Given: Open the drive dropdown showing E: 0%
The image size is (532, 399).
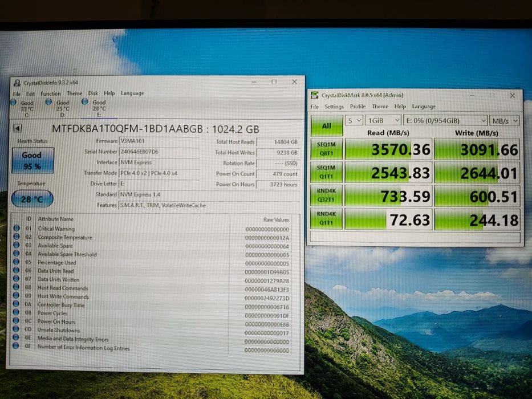Looking at the screenshot, I should (x=445, y=121).
